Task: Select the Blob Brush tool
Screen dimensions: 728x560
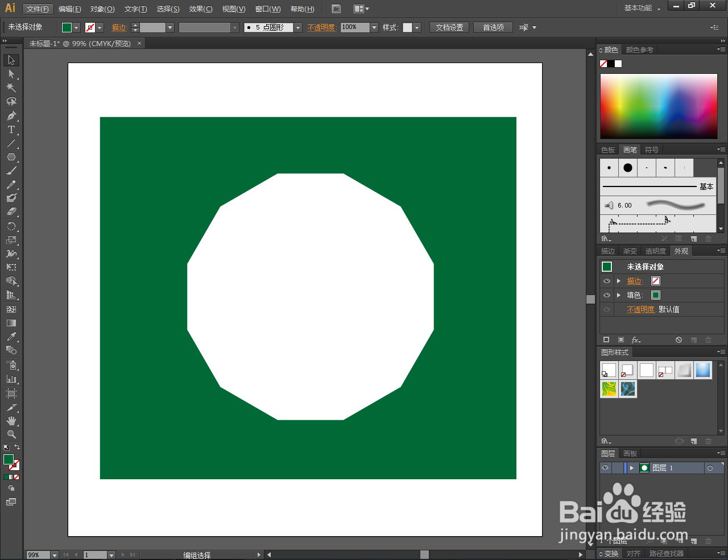Action: coord(11,198)
